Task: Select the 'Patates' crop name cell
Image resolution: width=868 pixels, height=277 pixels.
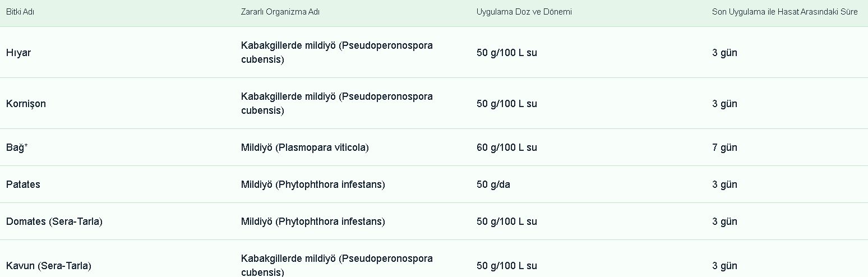Action: pos(23,184)
